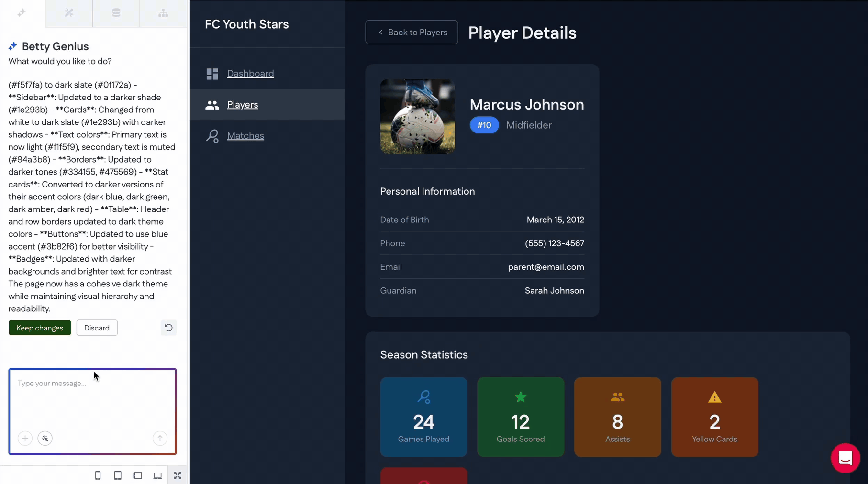868x484 pixels.
Task: Open the sitemap hierarchy tab
Action: pos(163,13)
